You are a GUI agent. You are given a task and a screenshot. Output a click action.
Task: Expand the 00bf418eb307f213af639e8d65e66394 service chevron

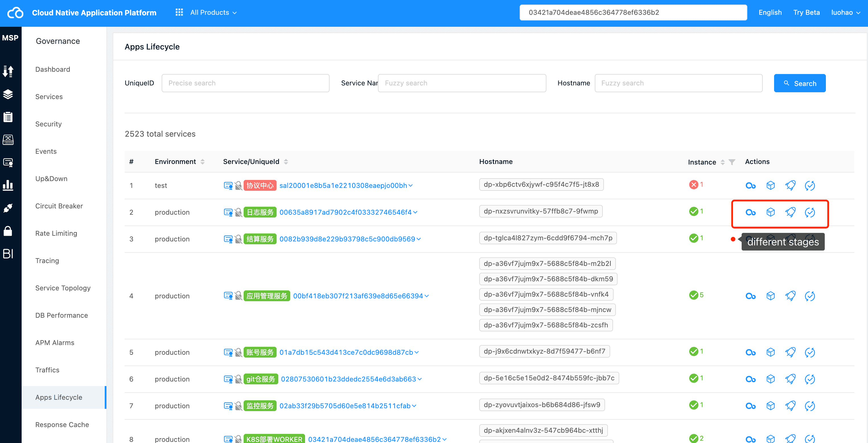point(427,296)
